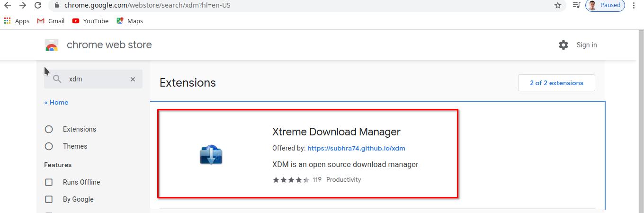Go back to the previous page
The width and height of the screenshot is (644, 213).
tap(8, 5)
